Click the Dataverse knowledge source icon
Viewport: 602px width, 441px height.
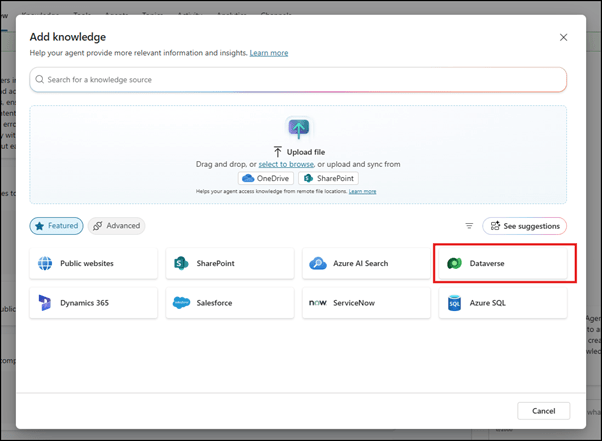tap(454, 263)
